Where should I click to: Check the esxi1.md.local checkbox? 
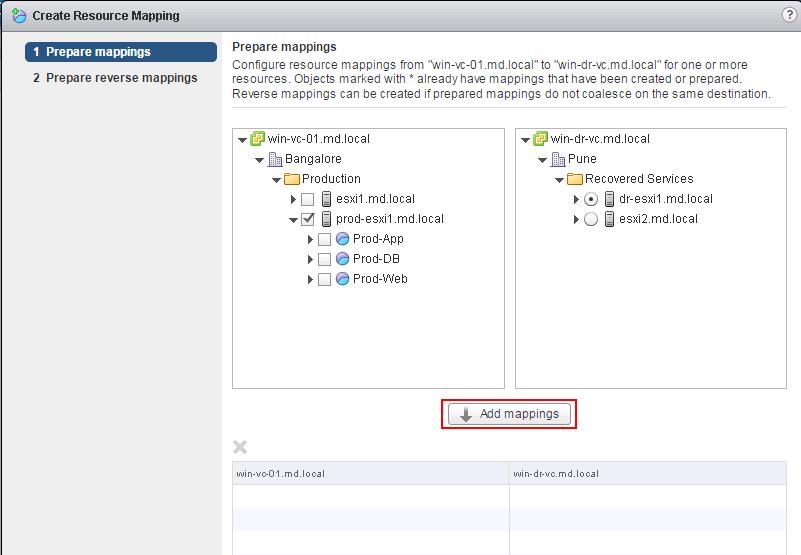click(x=308, y=199)
